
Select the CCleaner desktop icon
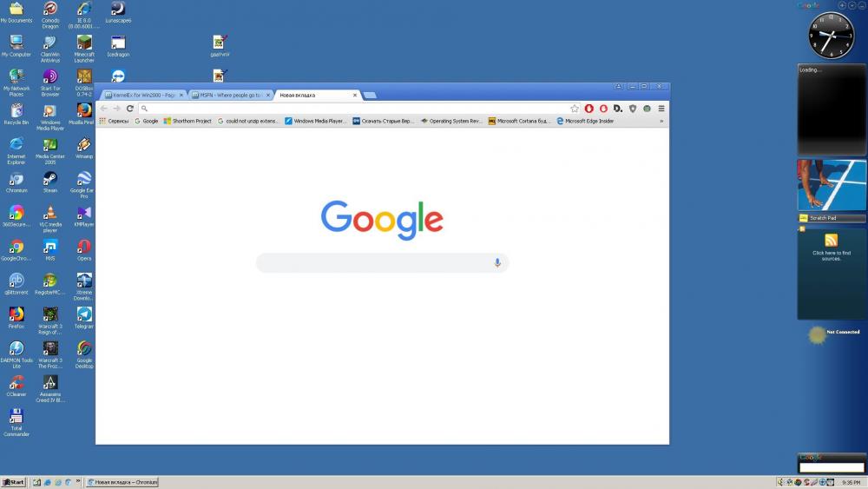16,386
